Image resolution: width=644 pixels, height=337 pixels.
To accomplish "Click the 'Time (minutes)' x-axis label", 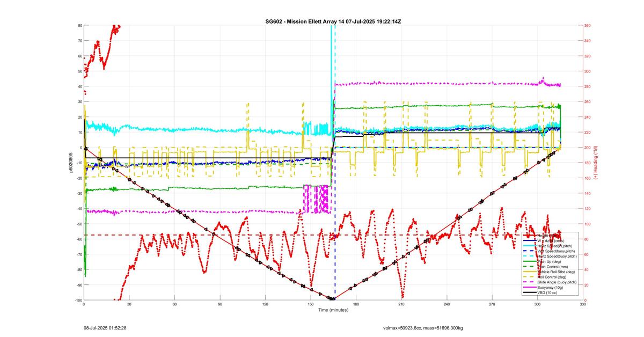I will 333,310.
